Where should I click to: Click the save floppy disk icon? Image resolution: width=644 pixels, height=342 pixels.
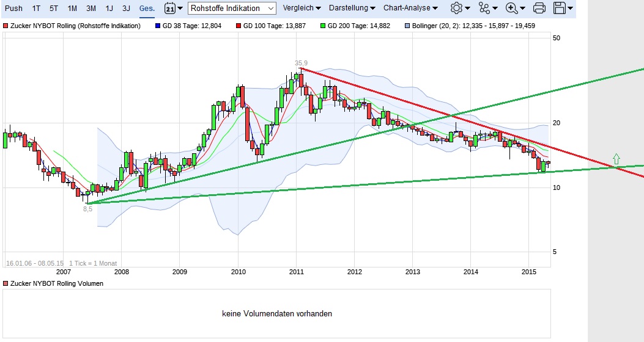pos(560,8)
